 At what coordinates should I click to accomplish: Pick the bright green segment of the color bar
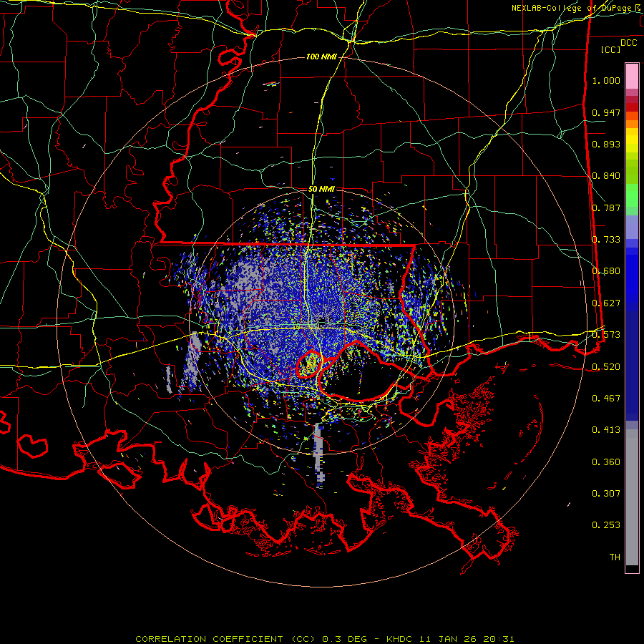[x=632, y=195]
